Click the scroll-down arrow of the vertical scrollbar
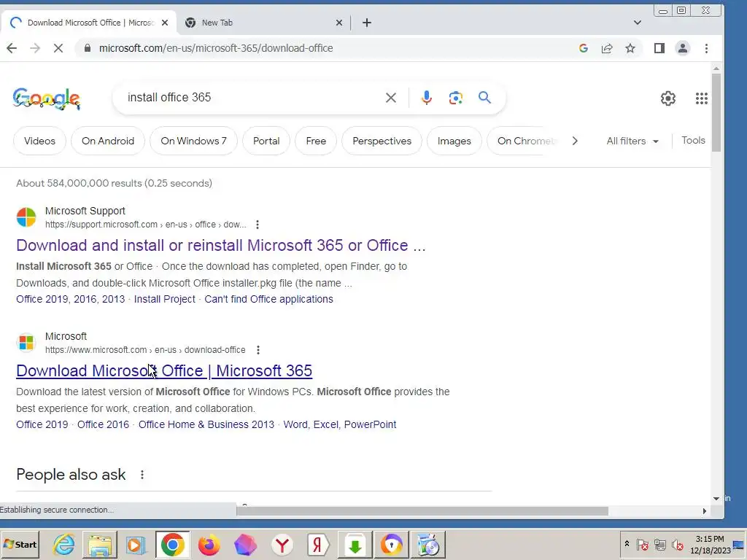747x560 pixels. (716, 499)
